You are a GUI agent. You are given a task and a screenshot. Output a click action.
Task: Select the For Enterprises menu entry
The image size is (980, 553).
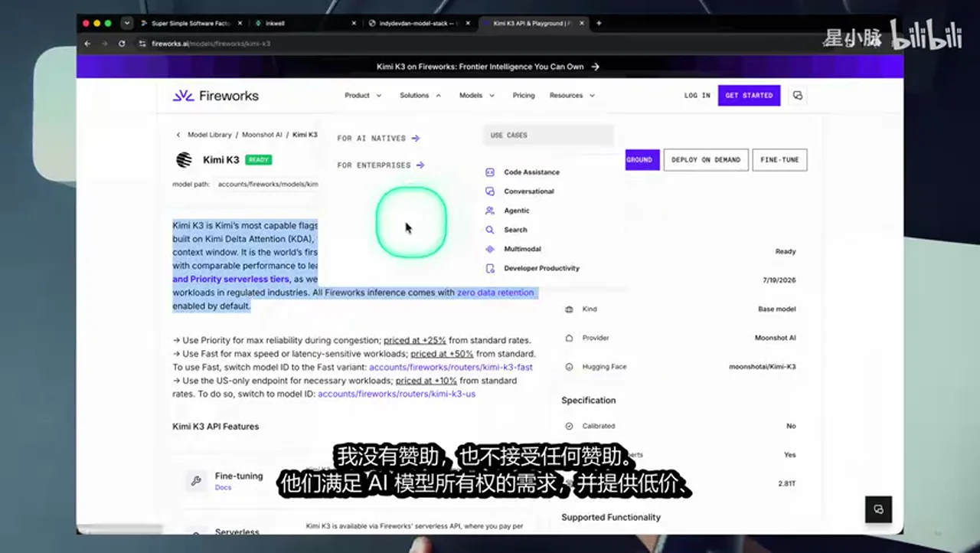pos(381,165)
